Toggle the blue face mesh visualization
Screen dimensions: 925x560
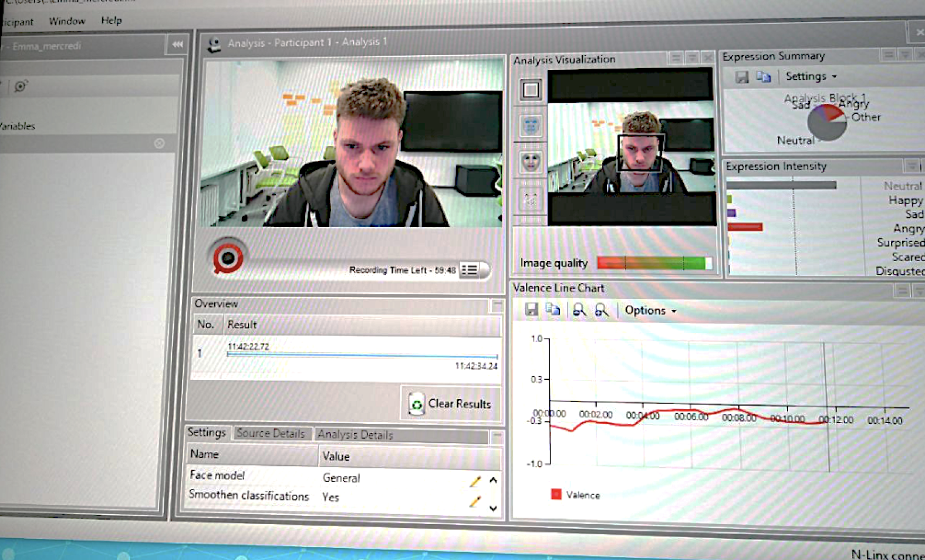531,126
